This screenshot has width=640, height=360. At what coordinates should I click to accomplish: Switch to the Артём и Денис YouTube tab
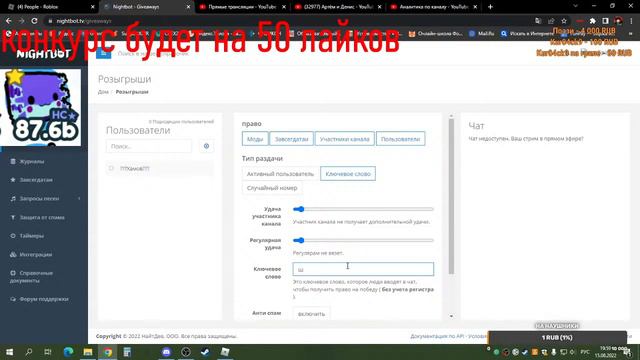tap(338, 7)
